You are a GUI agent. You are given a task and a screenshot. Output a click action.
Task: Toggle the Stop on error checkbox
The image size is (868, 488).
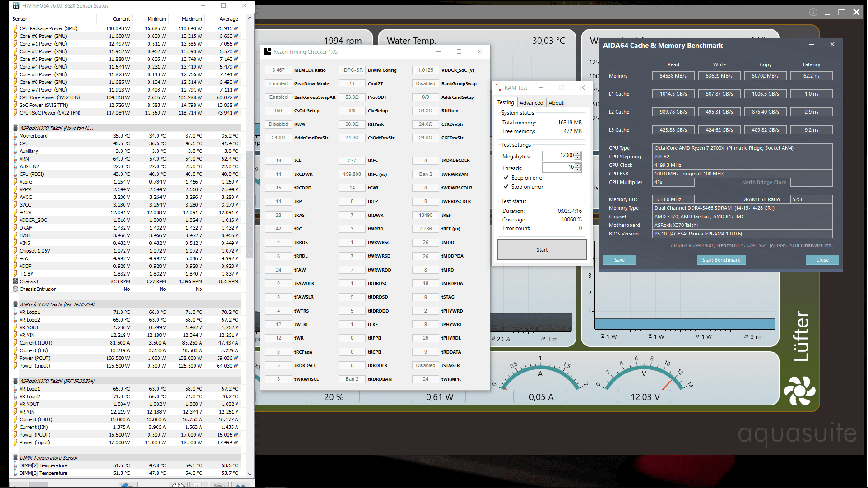[x=506, y=187]
